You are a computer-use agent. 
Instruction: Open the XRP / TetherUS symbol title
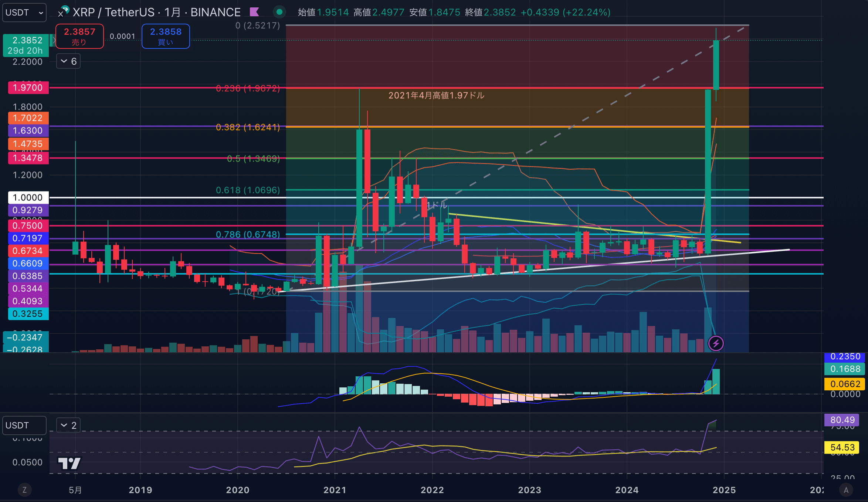(x=157, y=12)
